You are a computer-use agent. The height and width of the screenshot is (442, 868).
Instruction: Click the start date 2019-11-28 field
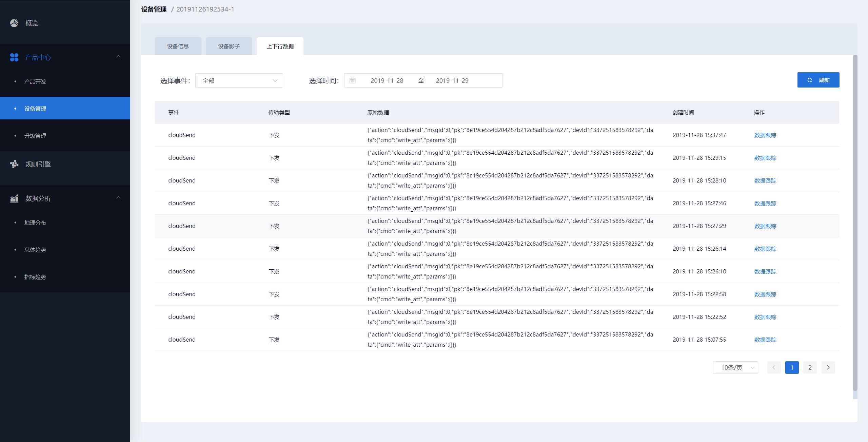(387, 80)
